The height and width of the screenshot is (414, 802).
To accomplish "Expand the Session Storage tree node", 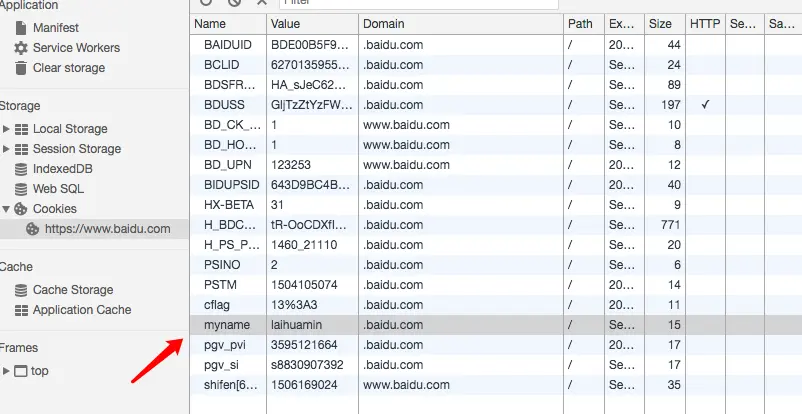I will tap(7, 149).
